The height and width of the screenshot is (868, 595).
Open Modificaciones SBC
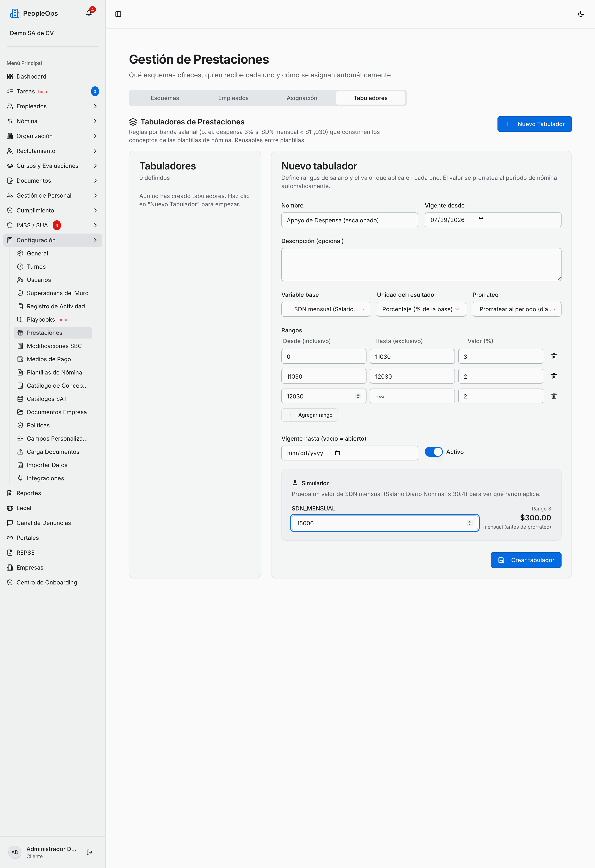(x=53, y=346)
